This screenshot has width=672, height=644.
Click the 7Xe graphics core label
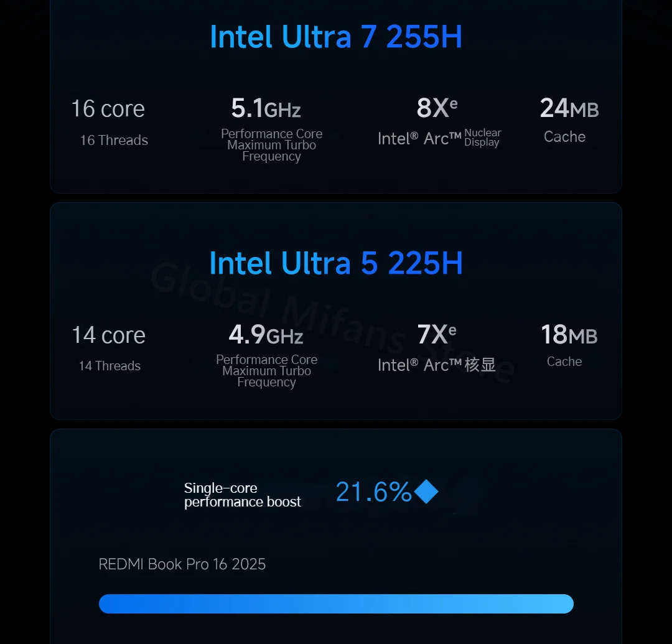pos(437,334)
